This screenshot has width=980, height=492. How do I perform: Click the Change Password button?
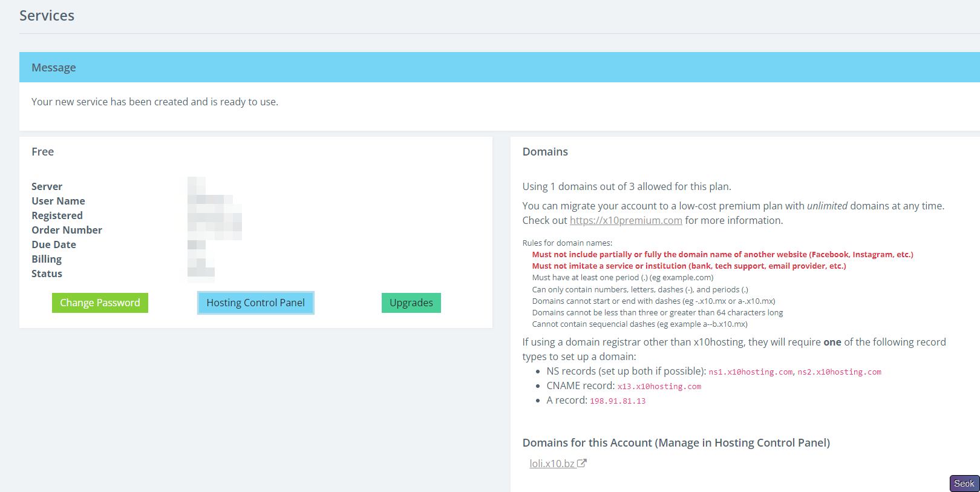click(100, 303)
